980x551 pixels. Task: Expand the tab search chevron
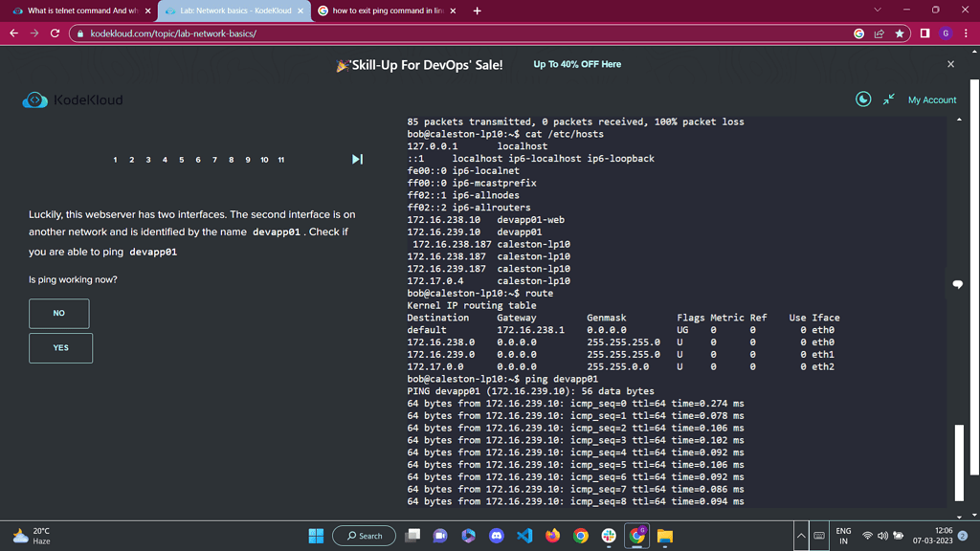click(x=878, y=11)
